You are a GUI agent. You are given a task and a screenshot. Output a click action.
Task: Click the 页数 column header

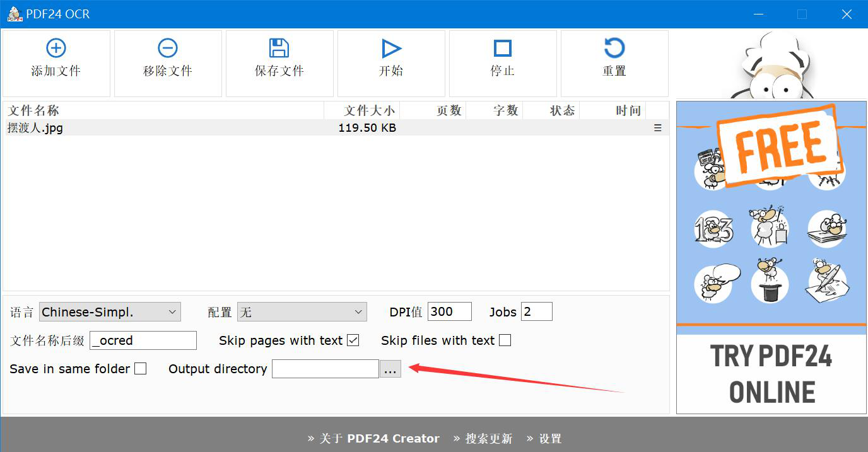[x=433, y=111]
